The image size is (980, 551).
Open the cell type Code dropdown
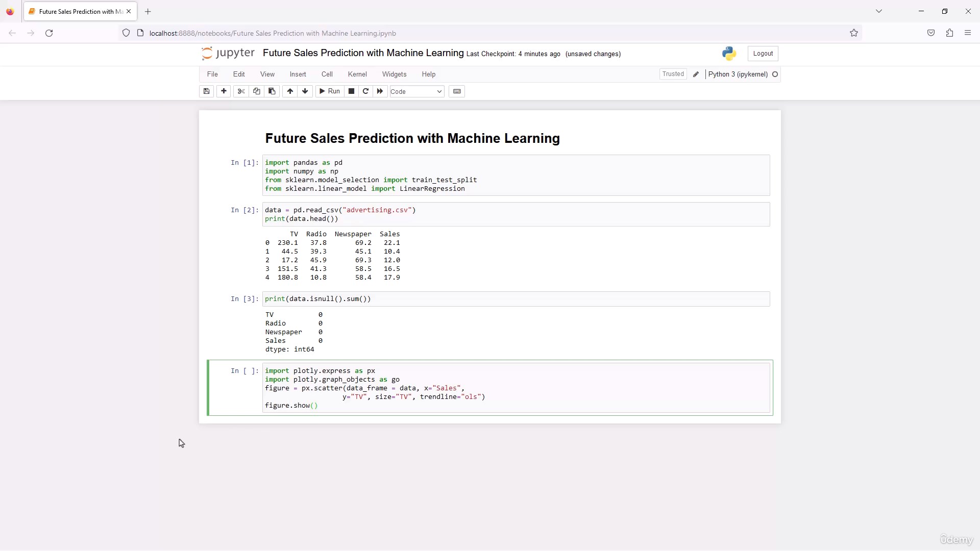pos(416,92)
